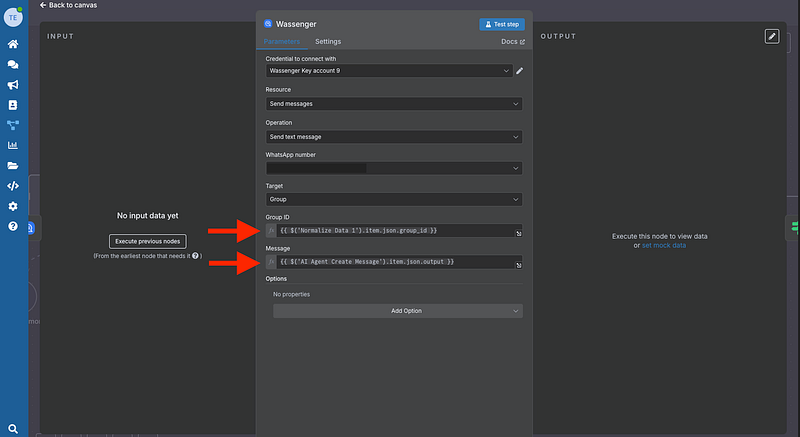800x437 pixels.
Task: Open the Resource dropdown showing Send messages
Action: [x=393, y=104]
